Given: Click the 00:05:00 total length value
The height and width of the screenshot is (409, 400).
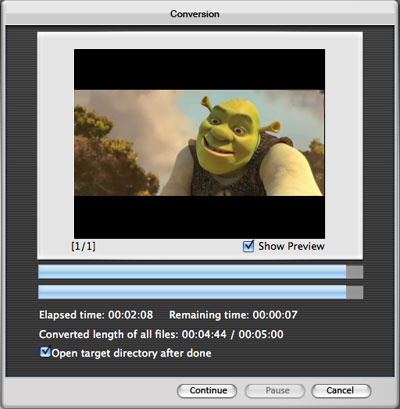Looking at the screenshot, I should (x=261, y=334).
